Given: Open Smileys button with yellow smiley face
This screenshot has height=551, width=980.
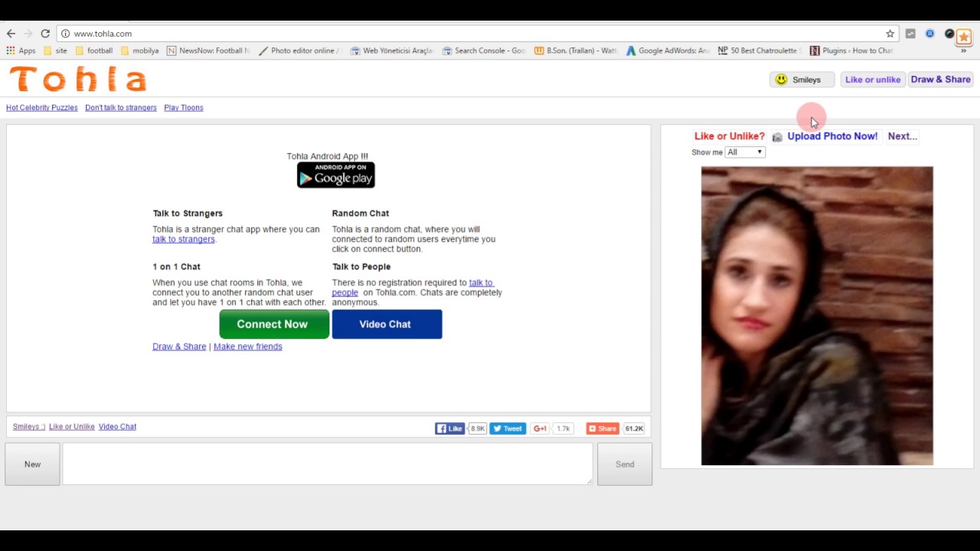Looking at the screenshot, I should [800, 80].
